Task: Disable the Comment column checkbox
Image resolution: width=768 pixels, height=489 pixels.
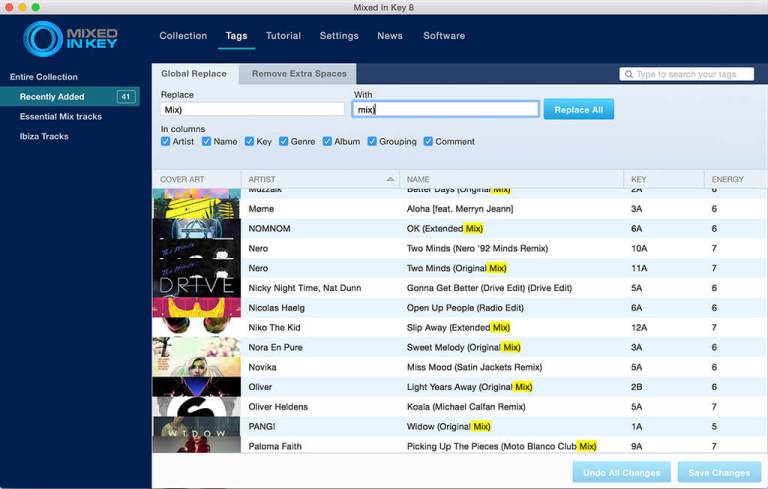Action: click(x=428, y=141)
